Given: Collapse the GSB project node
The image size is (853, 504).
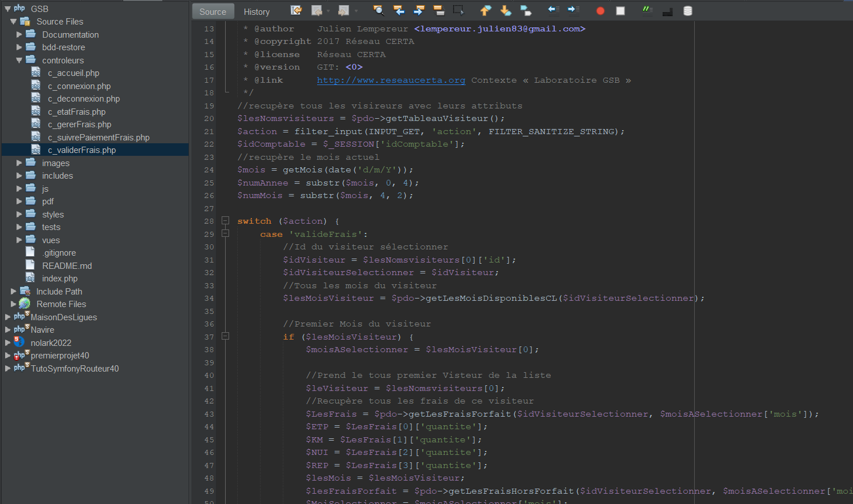Looking at the screenshot, I should click(x=7, y=9).
